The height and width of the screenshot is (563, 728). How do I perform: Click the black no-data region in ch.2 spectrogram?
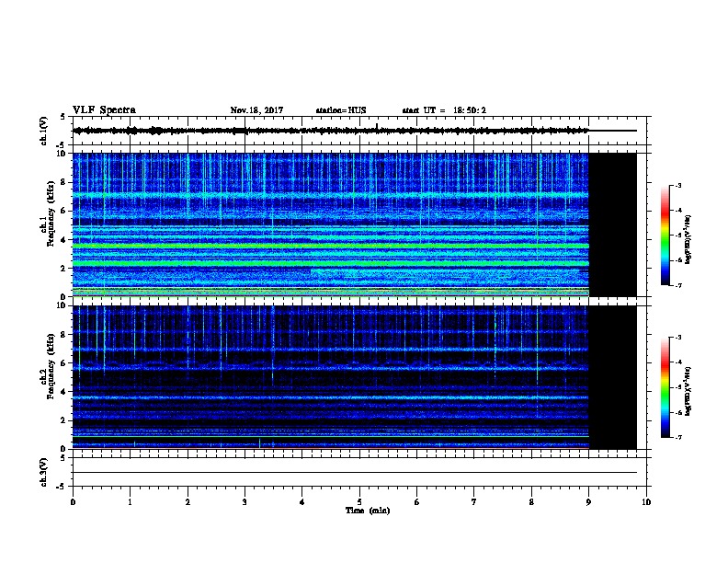tap(613, 377)
